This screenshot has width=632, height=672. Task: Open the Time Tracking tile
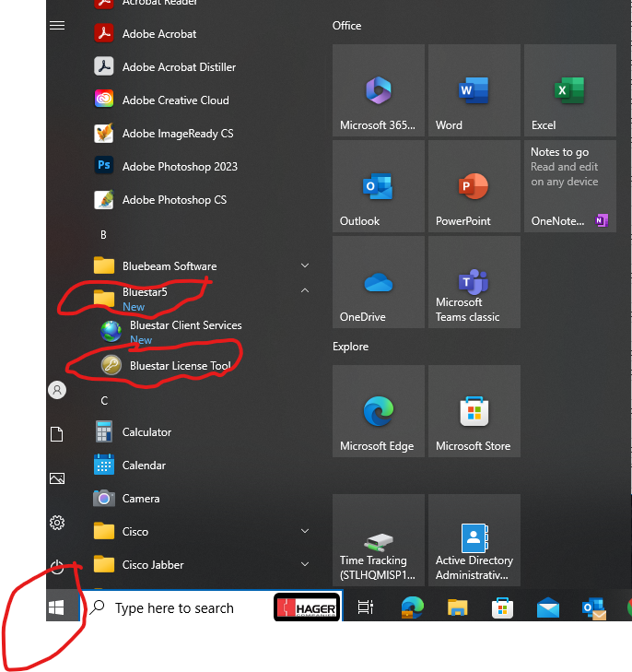(x=379, y=540)
